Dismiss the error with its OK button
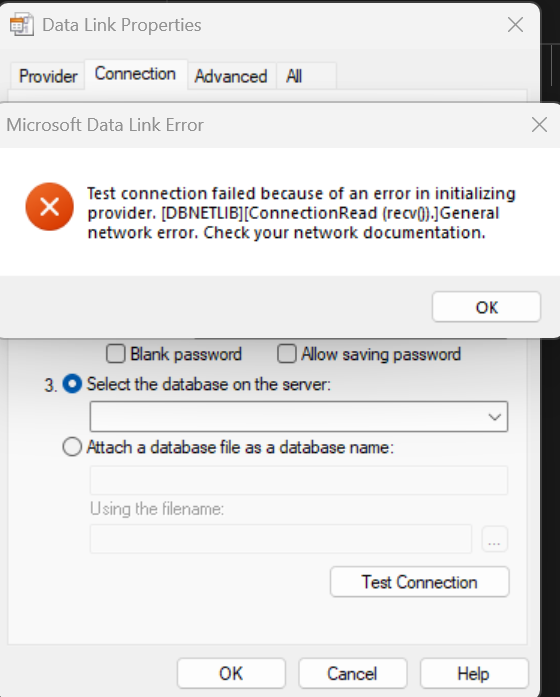This screenshot has width=560, height=697. [486, 307]
